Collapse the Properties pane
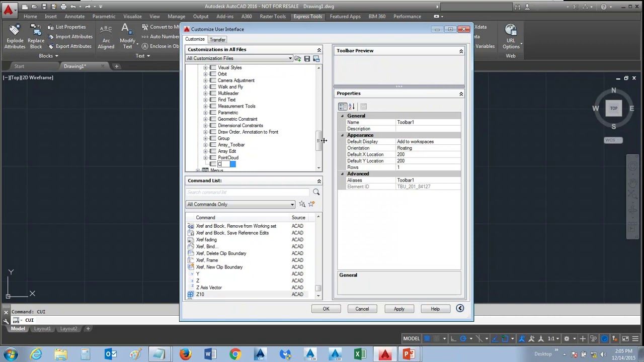The width and height of the screenshot is (644, 362). [461, 94]
